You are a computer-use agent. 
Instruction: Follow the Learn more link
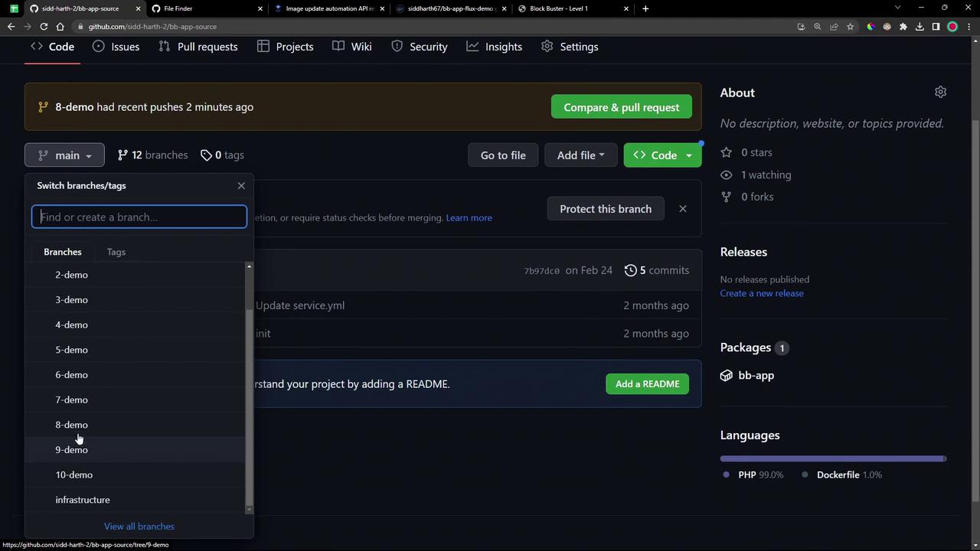[469, 218]
